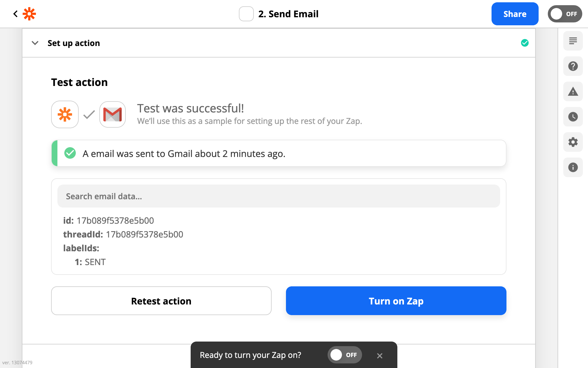Image resolution: width=588 pixels, height=368 pixels.
Task: Click the warning triangle alert icon
Action: pyautogui.click(x=573, y=91)
